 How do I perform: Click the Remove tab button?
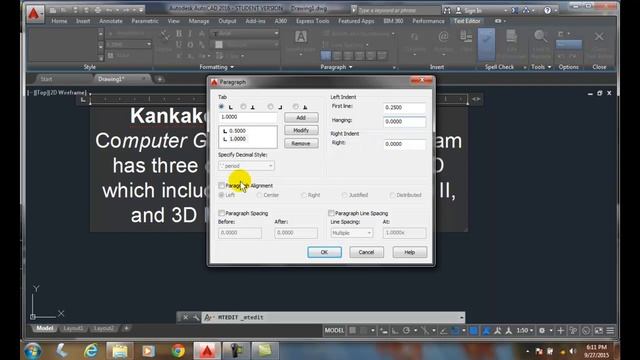coord(301,144)
